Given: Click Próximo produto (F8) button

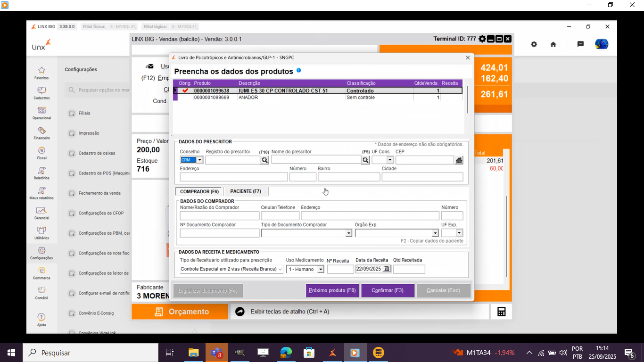Looking at the screenshot, I should [x=332, y=290].
